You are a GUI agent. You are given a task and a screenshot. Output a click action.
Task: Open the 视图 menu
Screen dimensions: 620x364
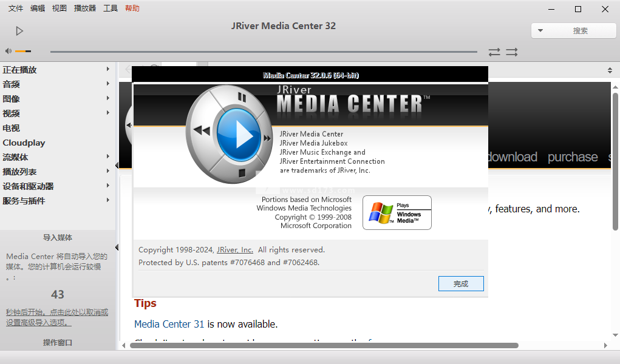click(x=60, y=8)
